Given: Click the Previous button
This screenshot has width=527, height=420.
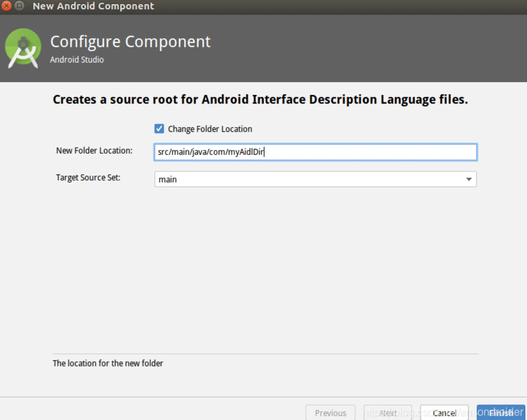Looking at the screenshot, I should coord(331,412).
